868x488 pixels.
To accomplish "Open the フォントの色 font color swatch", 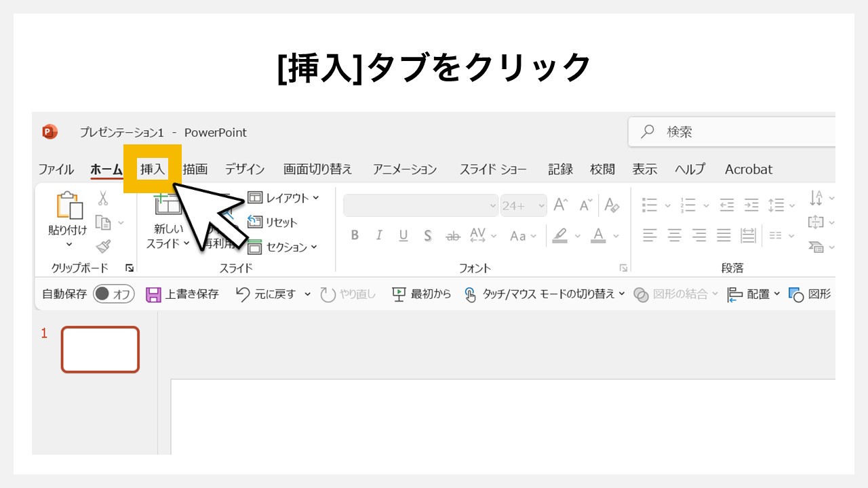I will point(597,235).
